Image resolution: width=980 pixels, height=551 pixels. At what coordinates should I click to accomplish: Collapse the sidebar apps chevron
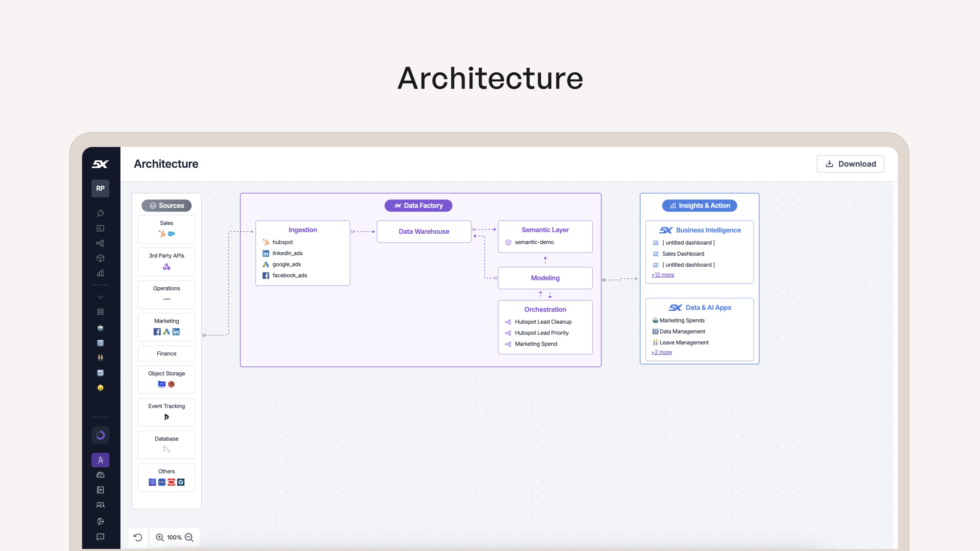click(x=101, y=297)
